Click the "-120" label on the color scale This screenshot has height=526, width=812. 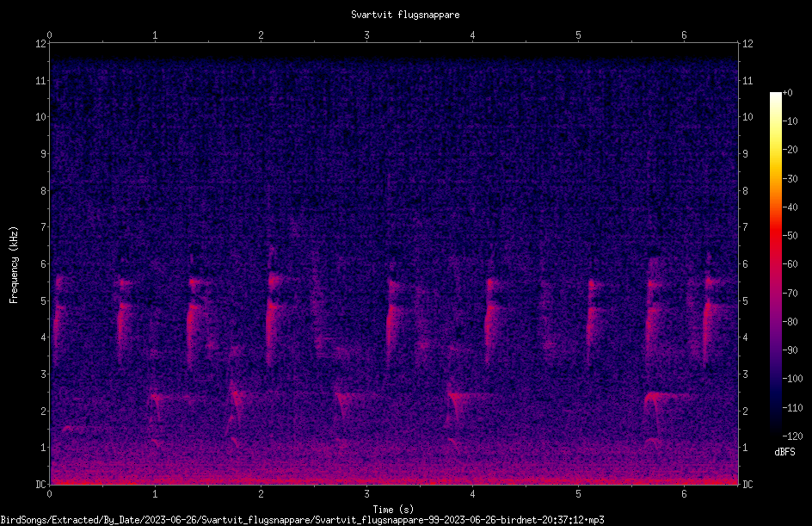click(792, 436)
